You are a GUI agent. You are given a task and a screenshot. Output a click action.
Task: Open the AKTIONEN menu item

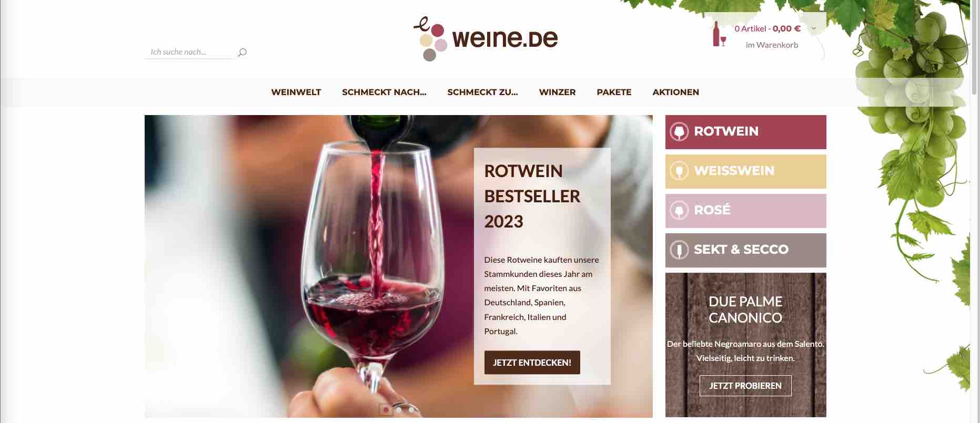[x=675, y=92]
